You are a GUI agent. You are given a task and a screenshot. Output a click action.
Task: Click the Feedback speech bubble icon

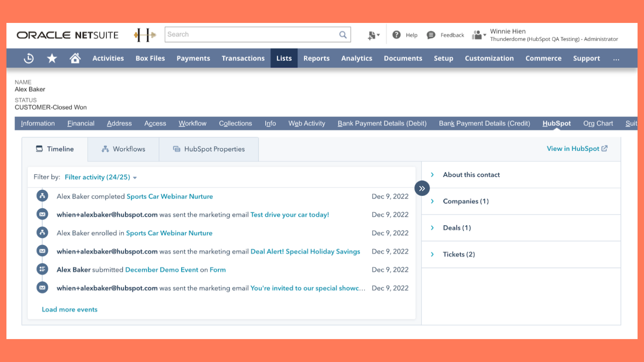tap(431, 35)
